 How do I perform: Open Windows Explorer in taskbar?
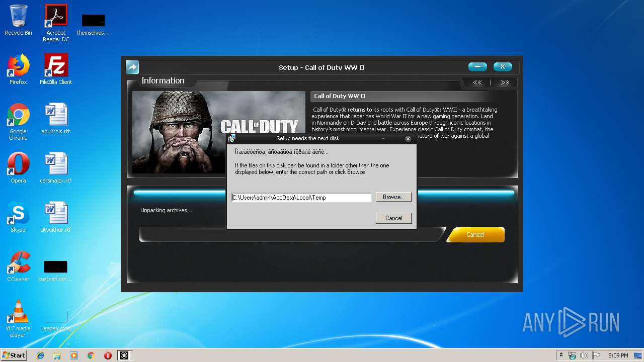[x=57, y=355]
